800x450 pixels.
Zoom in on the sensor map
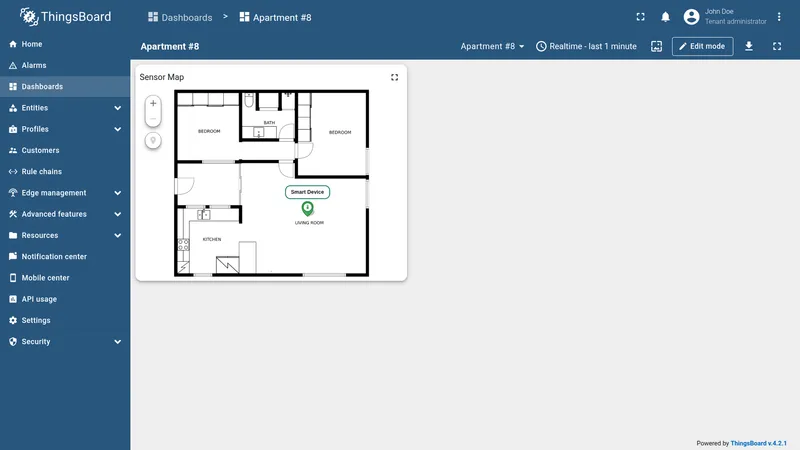pyautogui.click(x=153, y=104)
